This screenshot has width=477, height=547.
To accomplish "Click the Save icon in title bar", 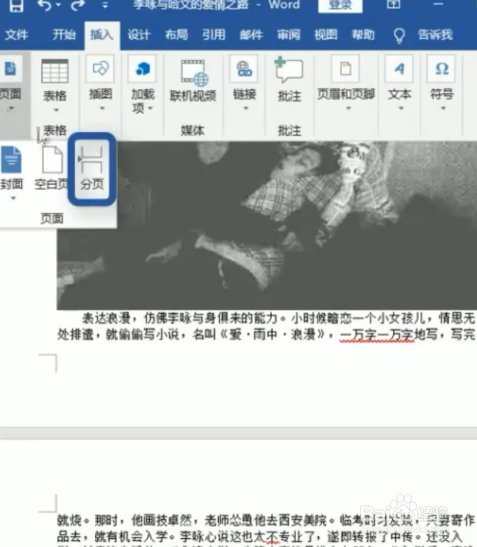I will 16,5.
